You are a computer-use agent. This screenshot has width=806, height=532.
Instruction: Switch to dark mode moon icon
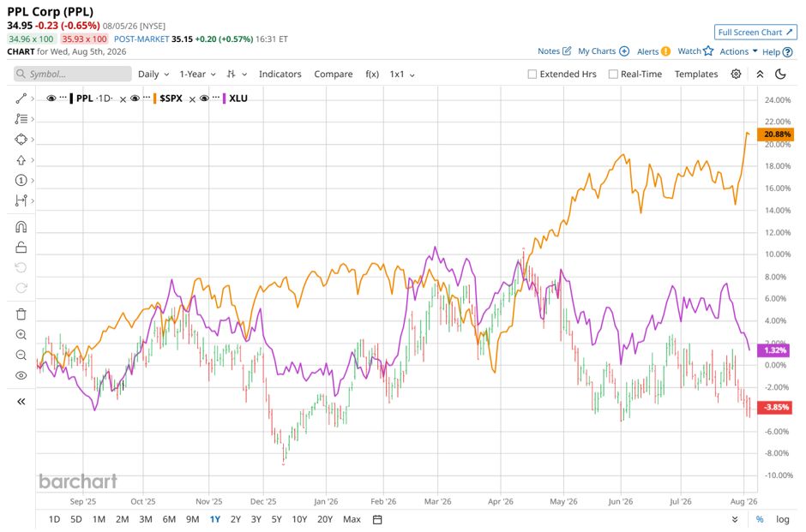pos(780,74)
